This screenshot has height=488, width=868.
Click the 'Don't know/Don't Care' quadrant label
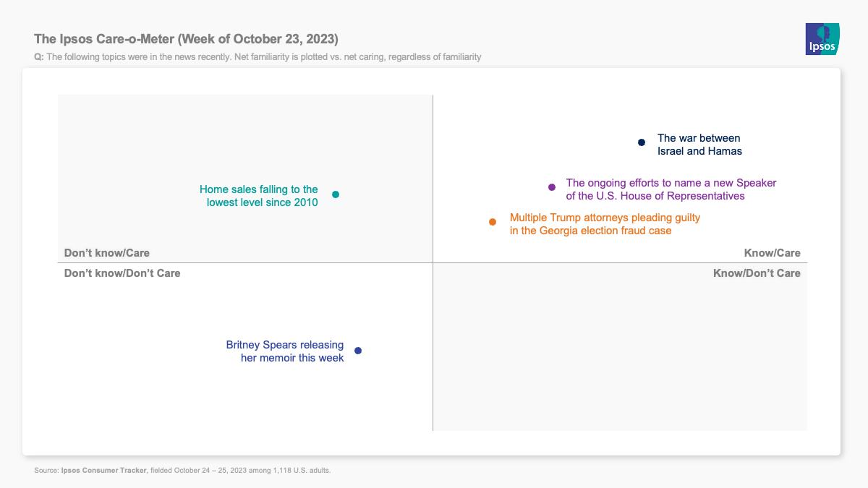122,273
